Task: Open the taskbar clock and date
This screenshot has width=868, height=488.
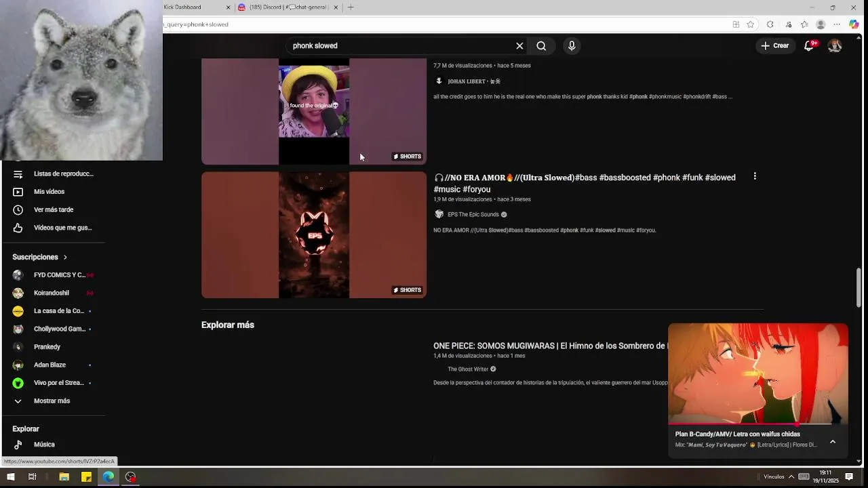Action: 825,477
